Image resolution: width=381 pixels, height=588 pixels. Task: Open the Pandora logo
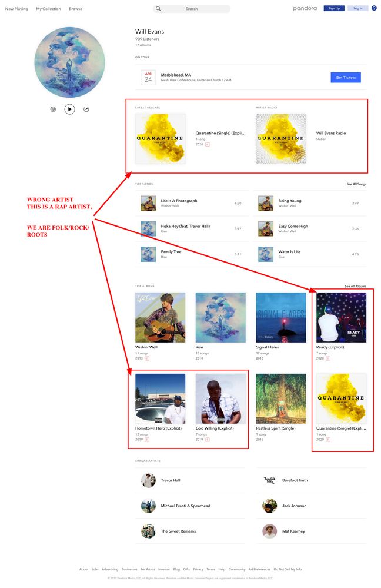(x=305, y=8)
